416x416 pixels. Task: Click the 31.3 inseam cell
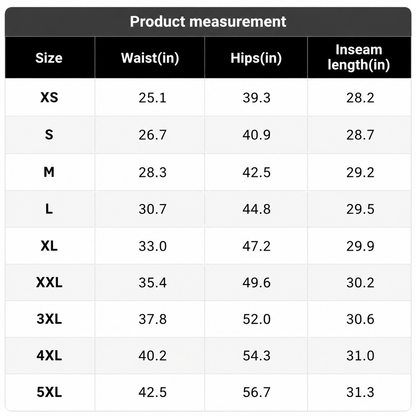click(360, 392)
